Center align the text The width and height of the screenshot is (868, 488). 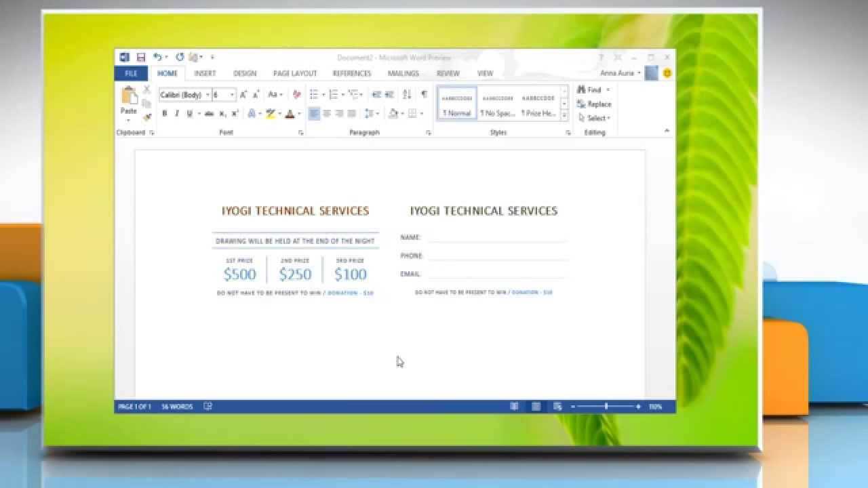coord(327,114)
